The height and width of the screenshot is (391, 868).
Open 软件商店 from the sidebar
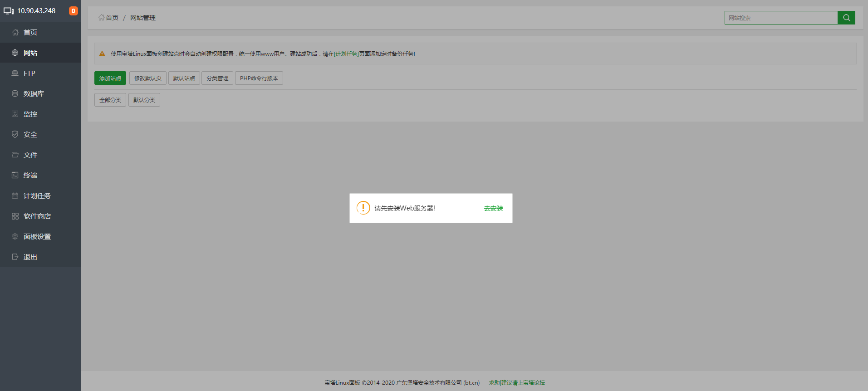tap(40, 216)
